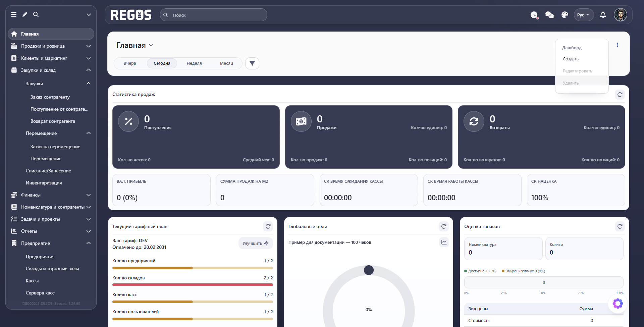Open Инвентаризация in the sidebar
644x327 pixels.
pos(44,183)
